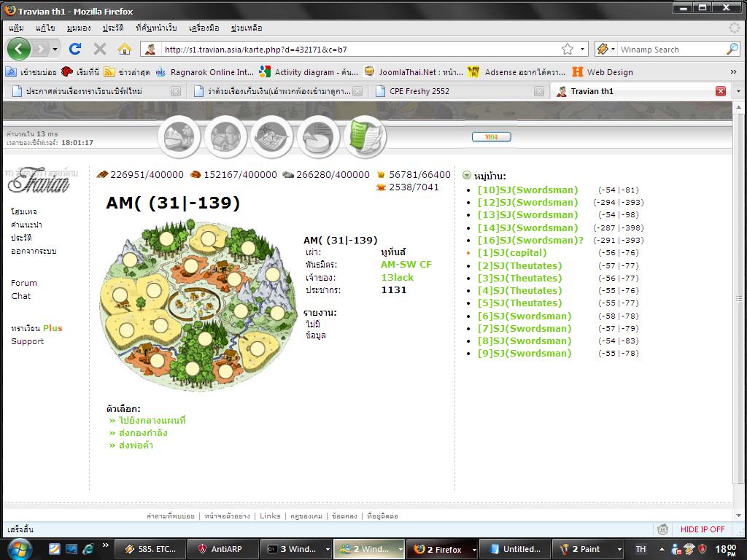Open the village center buildings icon

pyautogui.click(x=225, y=136)
